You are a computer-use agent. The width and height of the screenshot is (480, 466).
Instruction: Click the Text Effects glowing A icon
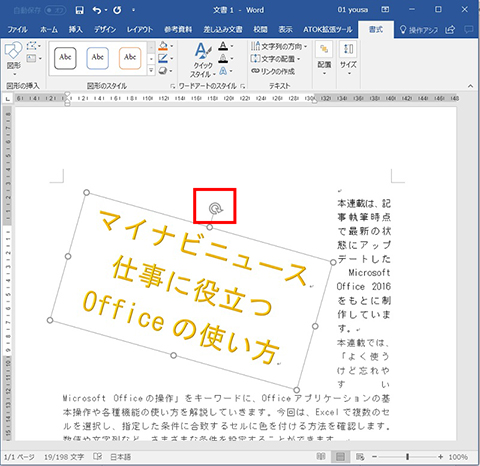pos(223,71)
